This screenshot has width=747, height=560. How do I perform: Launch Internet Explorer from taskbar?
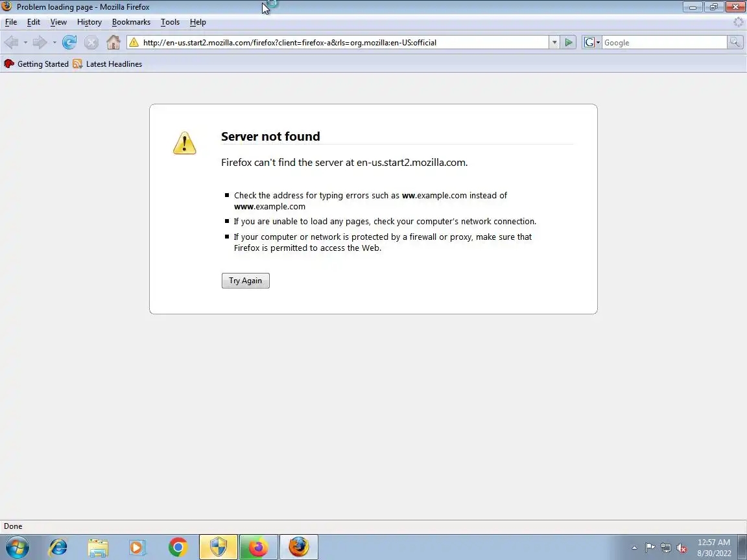point(58,547)
